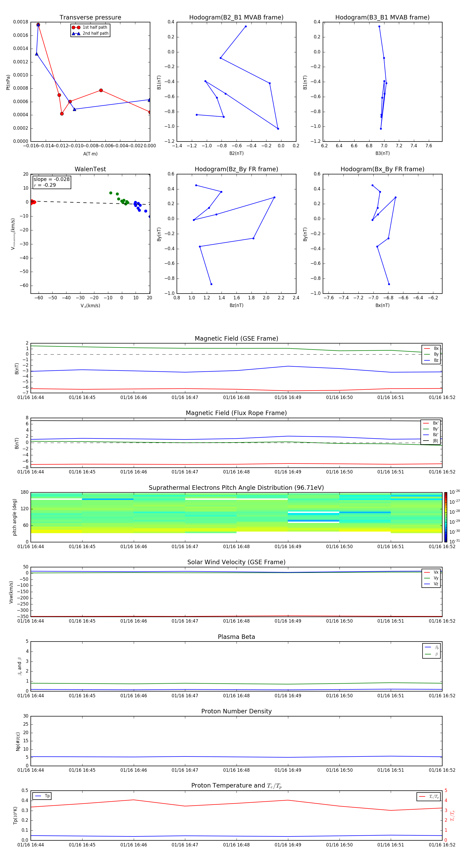Viewport: 473px width, 868px height.
Task: Select 'Bx' in the GSE magnetic field legend
Action: 431,349
